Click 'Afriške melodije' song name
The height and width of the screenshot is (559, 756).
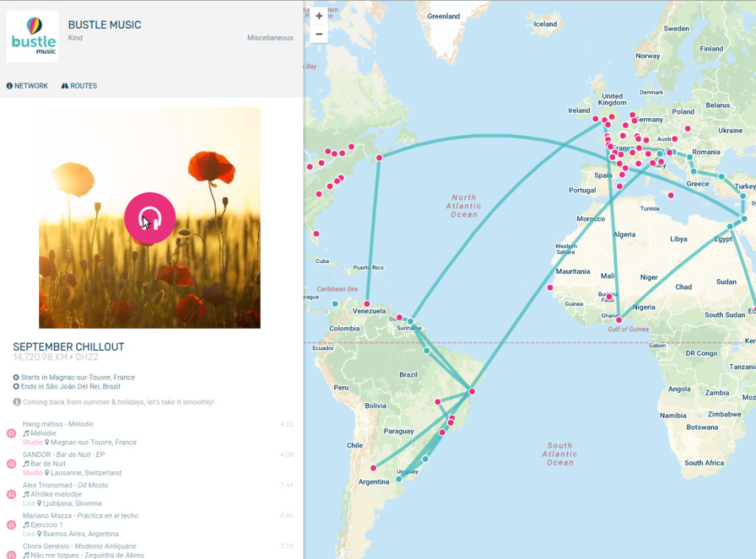[56, 494]
